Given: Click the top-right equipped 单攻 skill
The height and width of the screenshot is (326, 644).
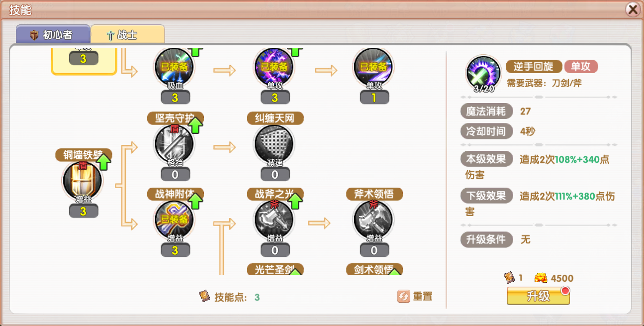Looking at the screenshot, I should [x=373, y=68].
